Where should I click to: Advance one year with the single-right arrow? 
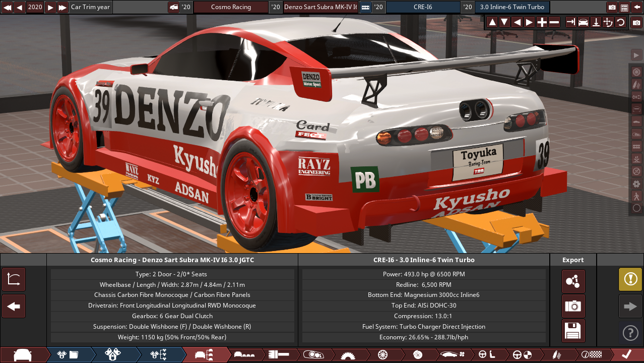pyautogui.click(x=50, y=7)
